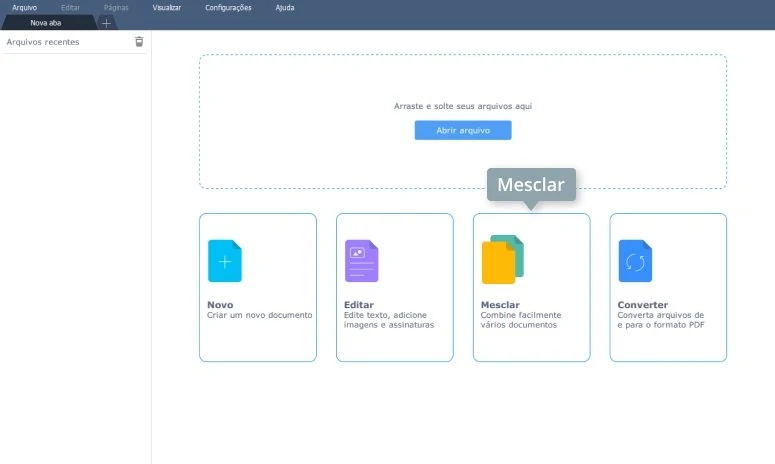Add a new tab with the plus icon
Screen dimensions: 775x464
[107, 23]
